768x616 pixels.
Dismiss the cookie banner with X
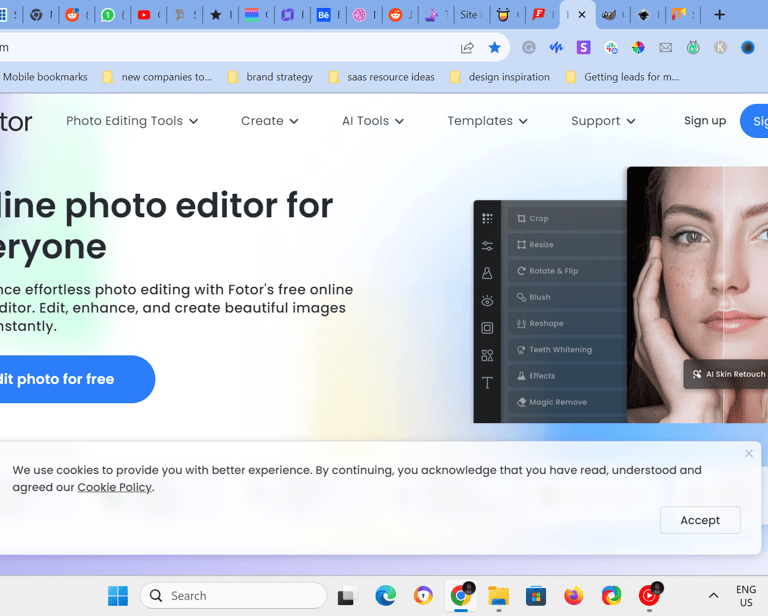click(748, 453)
